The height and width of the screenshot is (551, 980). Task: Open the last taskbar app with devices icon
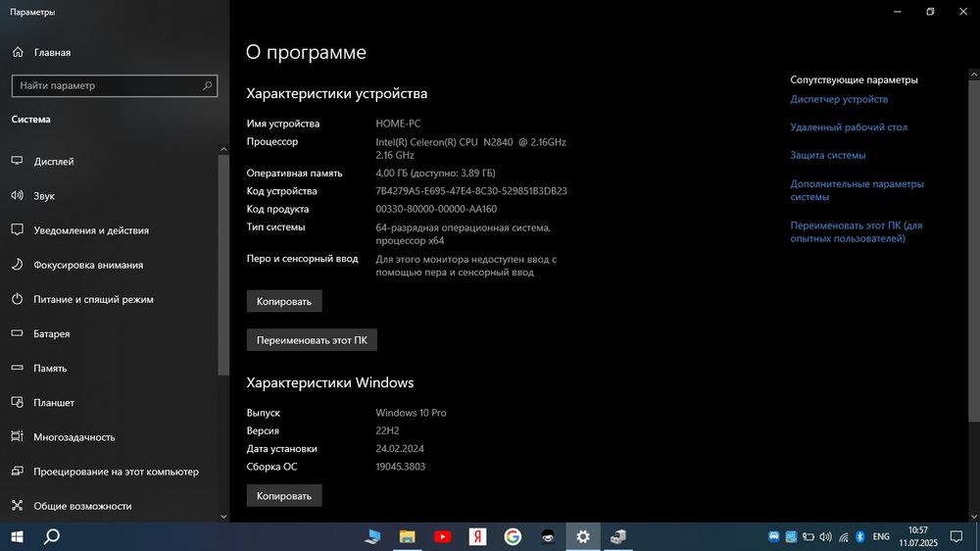click(618, 536)
